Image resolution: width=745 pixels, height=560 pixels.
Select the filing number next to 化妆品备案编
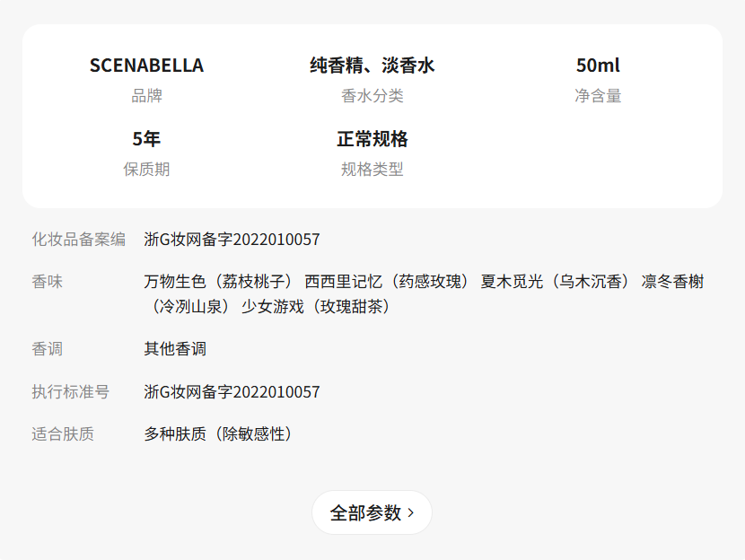(x=232, y=240)
